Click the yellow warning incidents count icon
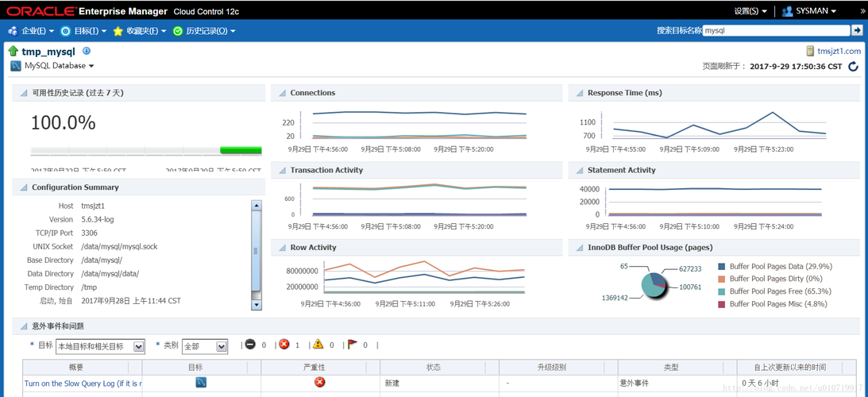868x397 pixels. click(x=318, y=345)
